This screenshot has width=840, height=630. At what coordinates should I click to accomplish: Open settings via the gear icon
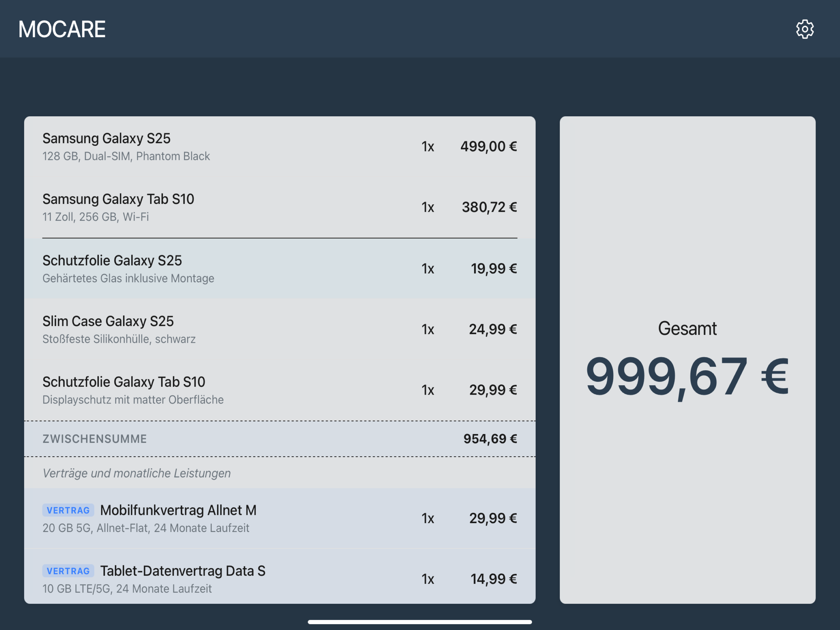tap(805, 29)
